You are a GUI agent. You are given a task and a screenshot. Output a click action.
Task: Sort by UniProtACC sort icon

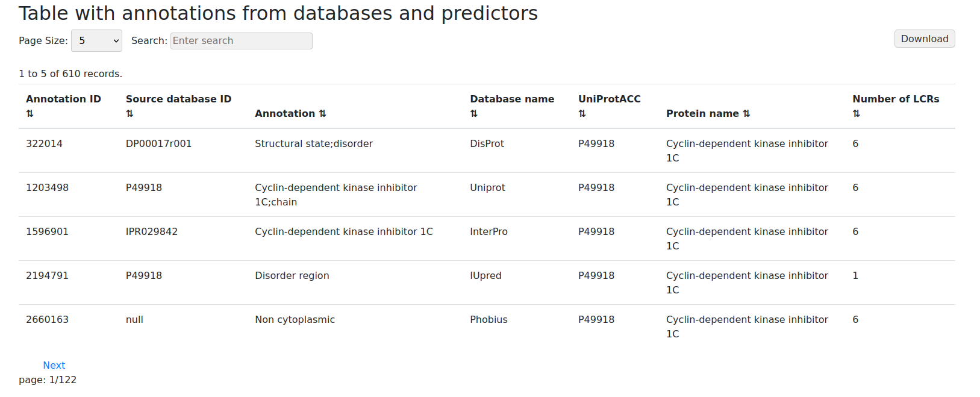(582, 114)
